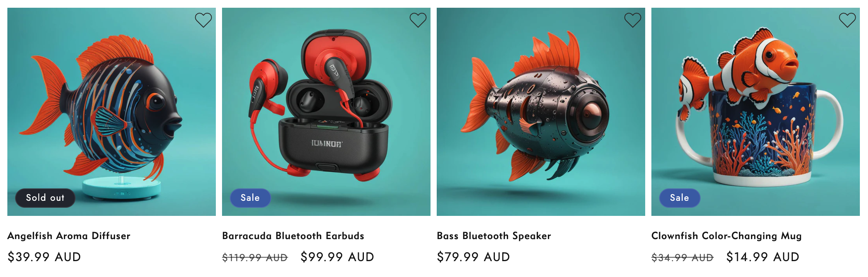Visit Clownfish Color-Changing Mug title link
Viewport: 868px width, 277px height.
(x=727, y=236)
